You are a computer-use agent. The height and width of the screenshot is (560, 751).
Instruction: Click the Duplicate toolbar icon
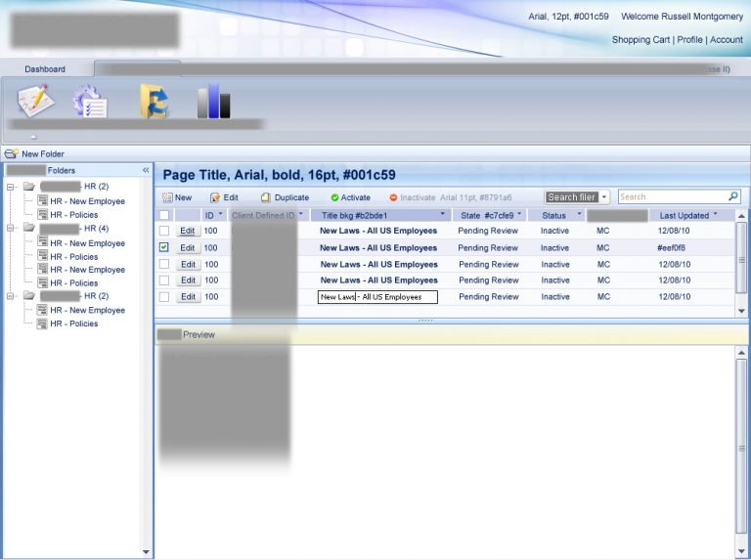[265, 197]
